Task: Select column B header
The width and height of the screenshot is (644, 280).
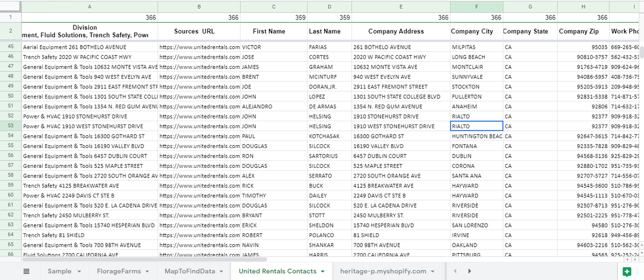Action: click(x=199, y=6)
